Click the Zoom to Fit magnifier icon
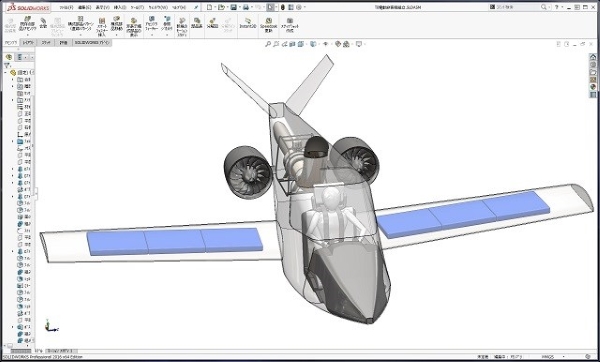Screen dimensions: 600x362 click(268, 44)
